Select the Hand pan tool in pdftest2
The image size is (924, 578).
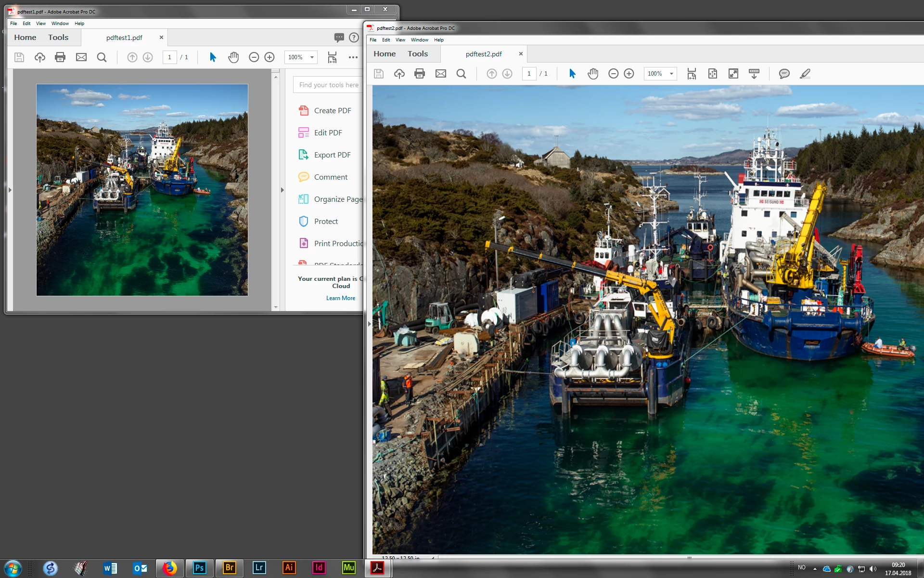(x=593, y=74)
